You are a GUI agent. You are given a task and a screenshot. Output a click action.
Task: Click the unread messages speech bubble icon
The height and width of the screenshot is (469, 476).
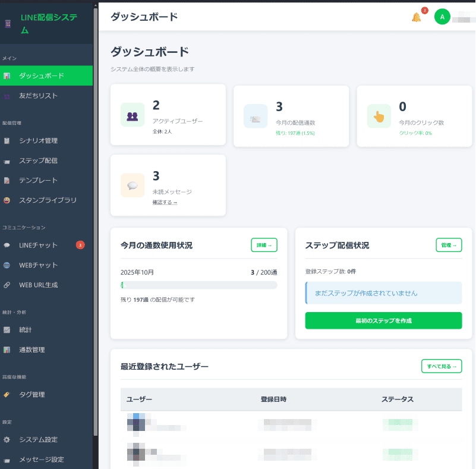pos(133,185)
